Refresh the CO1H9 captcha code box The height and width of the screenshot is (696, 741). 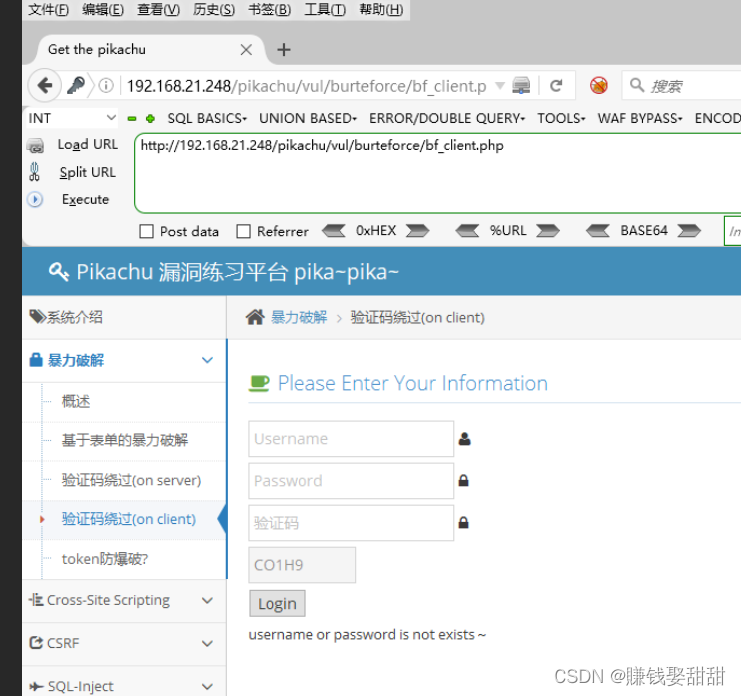302,565
